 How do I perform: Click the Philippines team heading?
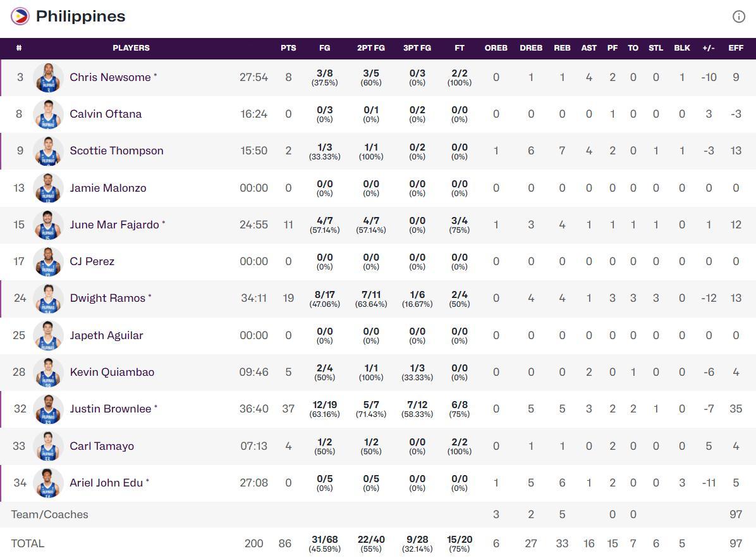point(80,16)
